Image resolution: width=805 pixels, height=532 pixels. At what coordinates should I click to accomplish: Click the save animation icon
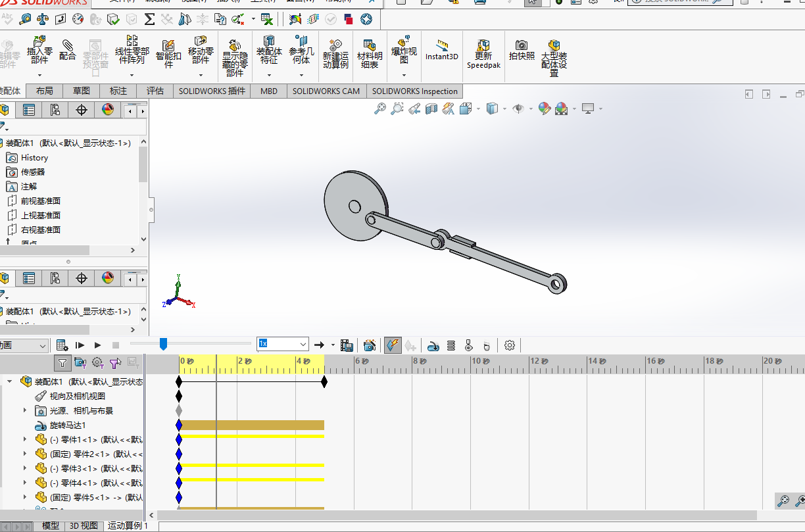(x=347, y=345)
